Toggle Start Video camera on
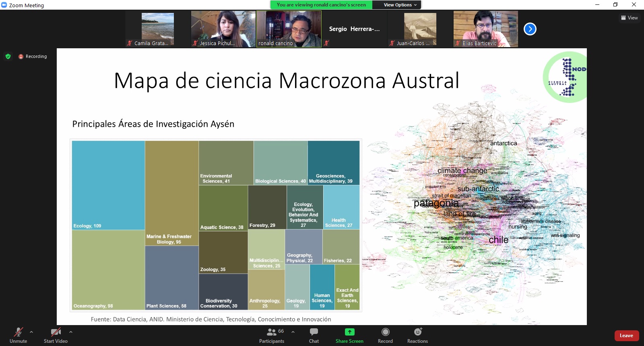The width and height of the screenshot is (644, 346). pos(56,332)
